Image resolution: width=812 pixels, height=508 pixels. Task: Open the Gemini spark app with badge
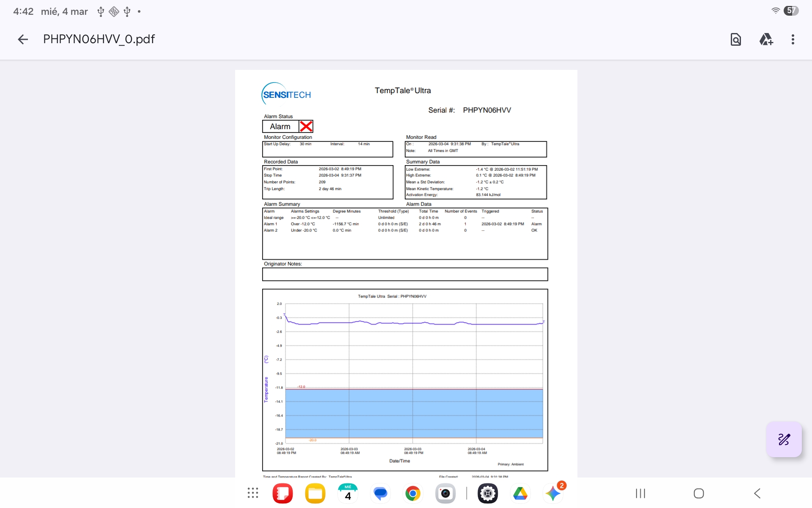[x=553, y=493]
